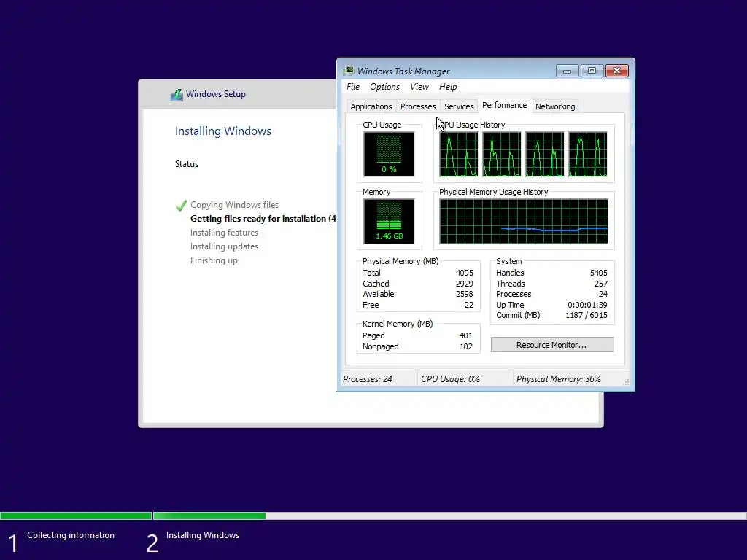Click the Installing Windows heading in Setup

(x=223, y=131)
